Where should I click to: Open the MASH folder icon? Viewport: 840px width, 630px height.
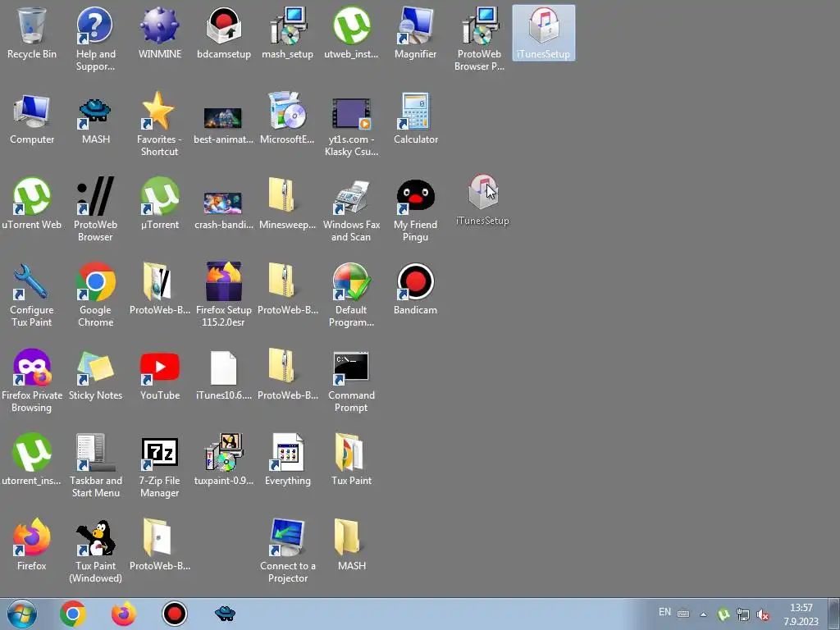click(x=351, y=546)
